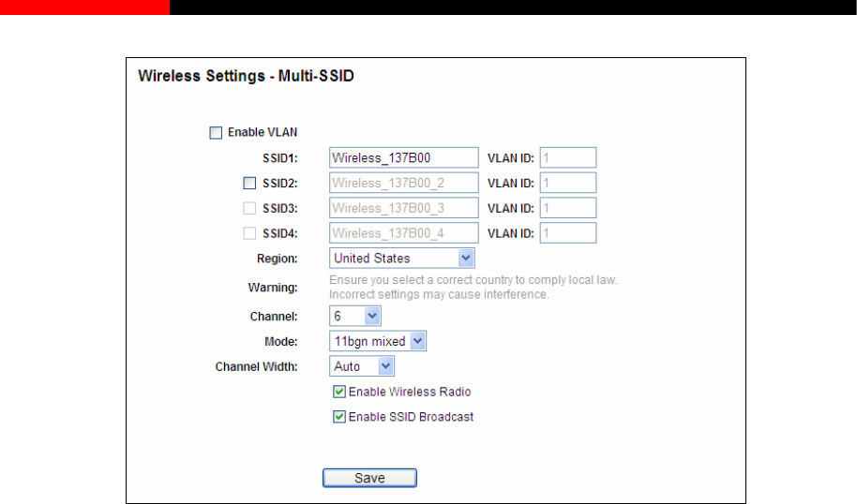Check the SSID3 checkbox

tap(249, 208)
